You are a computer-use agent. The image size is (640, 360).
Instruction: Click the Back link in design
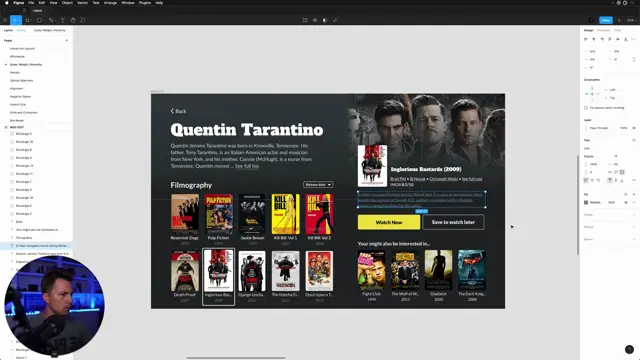tap(178, 111)
